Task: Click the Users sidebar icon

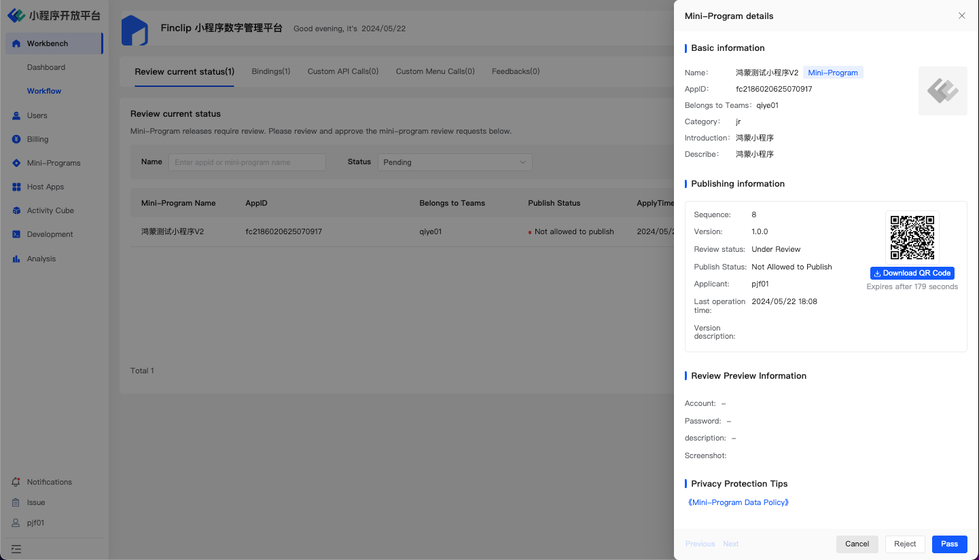Action: click(16, 115)
